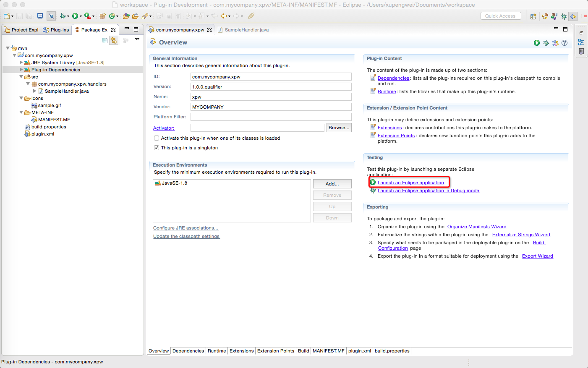Screen dimensions: 588x368
Task: Click the Search flashlight toolbar icon
Action: tap(145, 16)
